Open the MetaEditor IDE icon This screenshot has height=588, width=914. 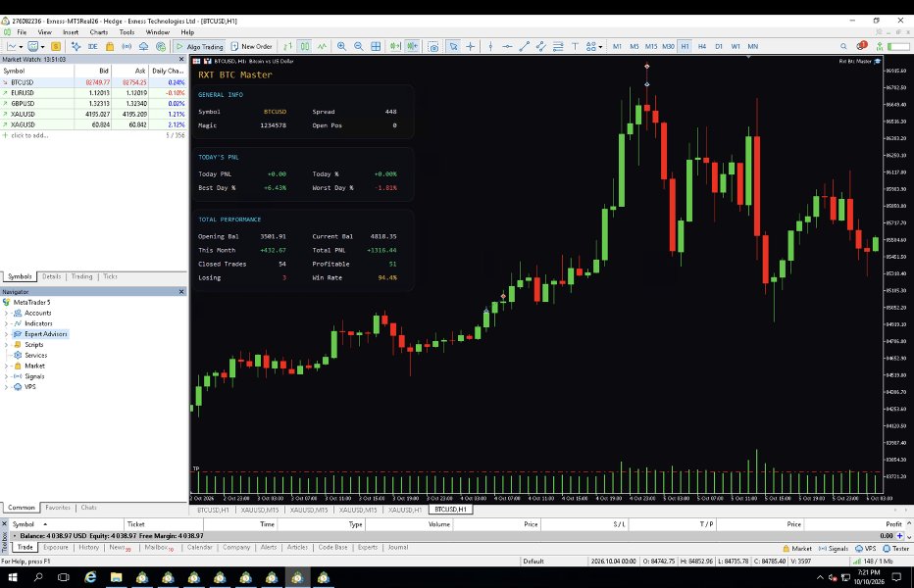(x=93, y=46)
